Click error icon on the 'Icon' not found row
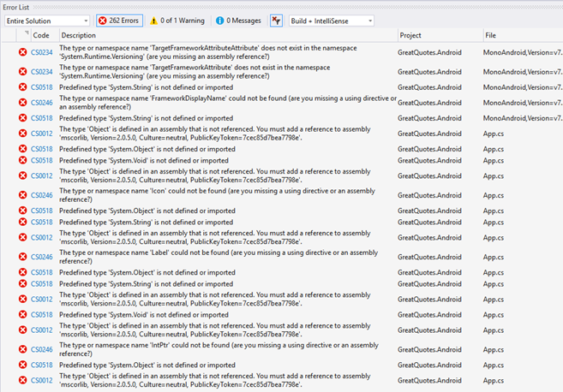The height and width of the screenshot is (392, 563). (22, 194)
